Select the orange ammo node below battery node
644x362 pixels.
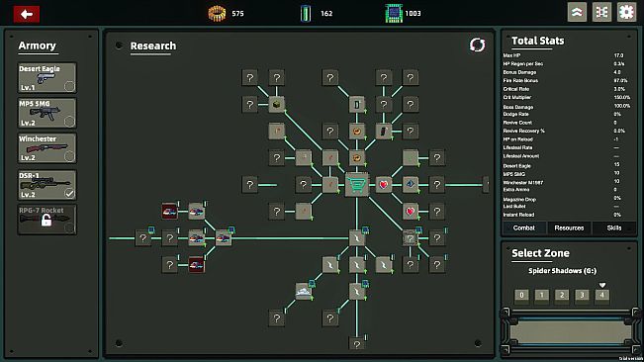point(357,132)
